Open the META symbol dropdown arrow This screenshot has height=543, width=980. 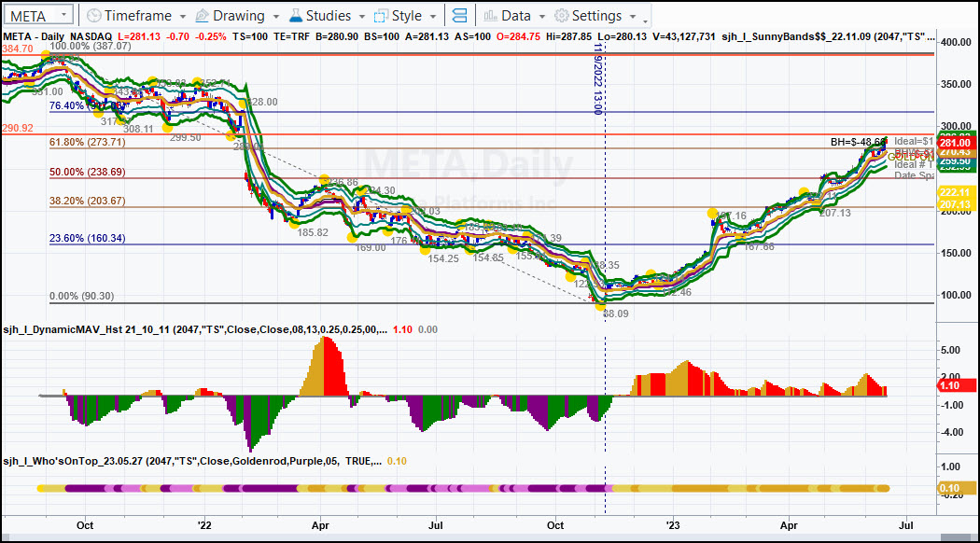(x=63, y=15)
